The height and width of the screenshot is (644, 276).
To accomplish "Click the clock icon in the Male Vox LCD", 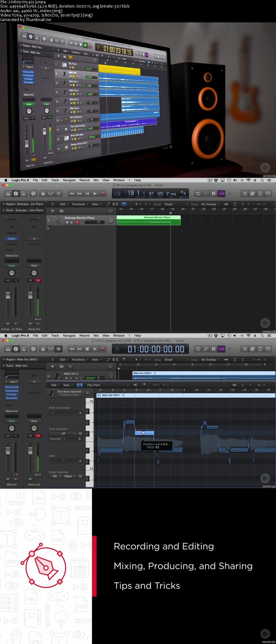I will [x=117, y=349].
